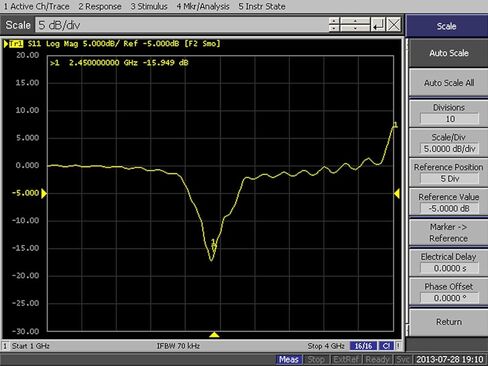Image resolution: width=488 pixels, height=366 pixels.
Task: Click the IFBW 70 kHz status entry
Action: (178, 346)
